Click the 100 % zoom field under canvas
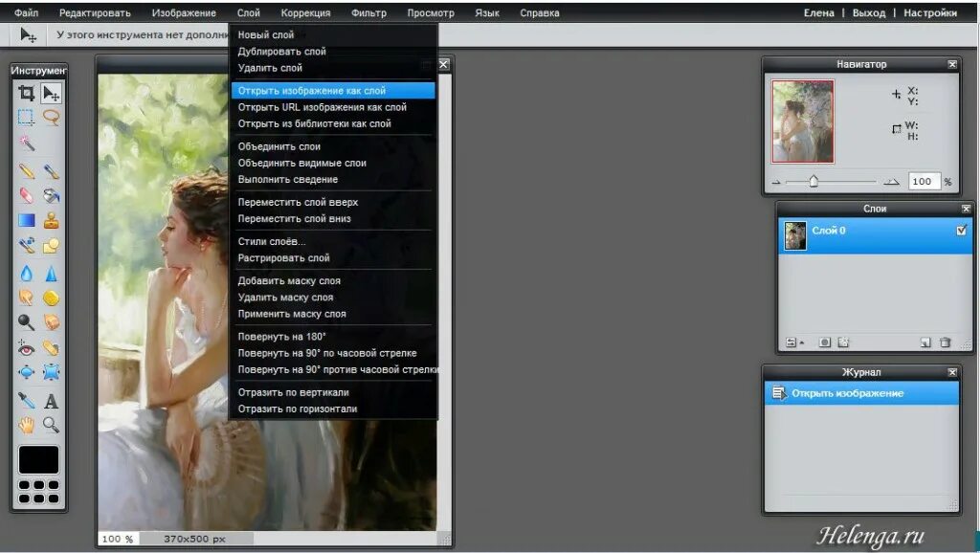This screenshot has width=980, height=553. (x=118, y=539)
